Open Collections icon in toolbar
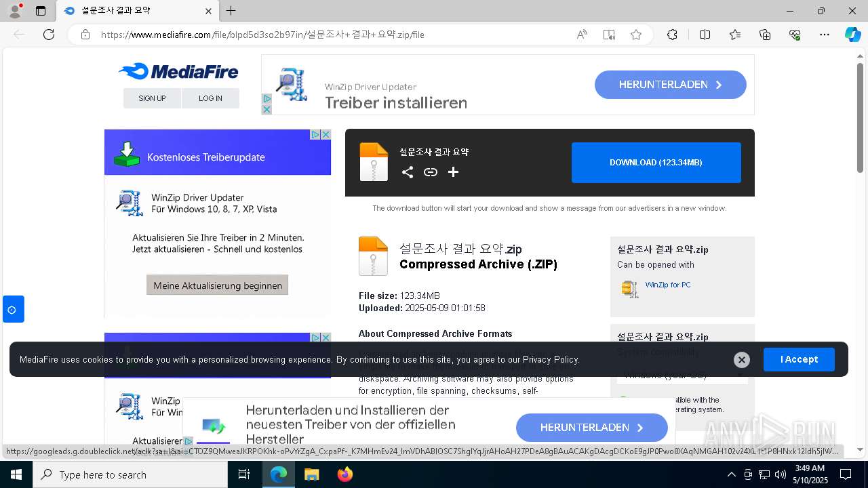This screenshot has width=868, height=488. click(x=765, y=35)
